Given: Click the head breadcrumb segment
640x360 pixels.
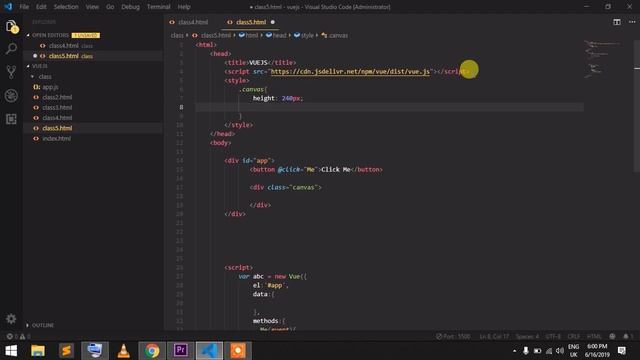Looking at the screenshot, I should coord(276,36).
